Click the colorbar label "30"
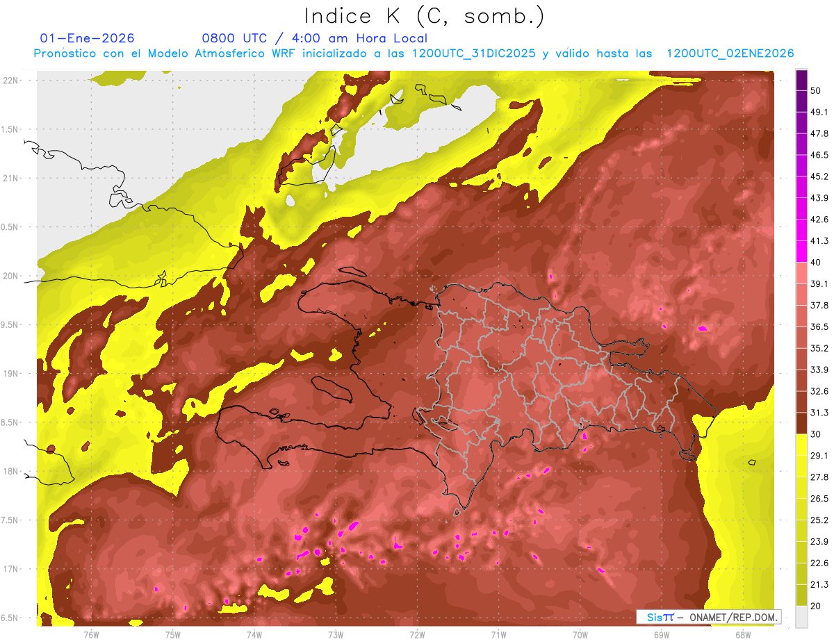The width and height of the screenshot is (834, 644). coord(816,434)
